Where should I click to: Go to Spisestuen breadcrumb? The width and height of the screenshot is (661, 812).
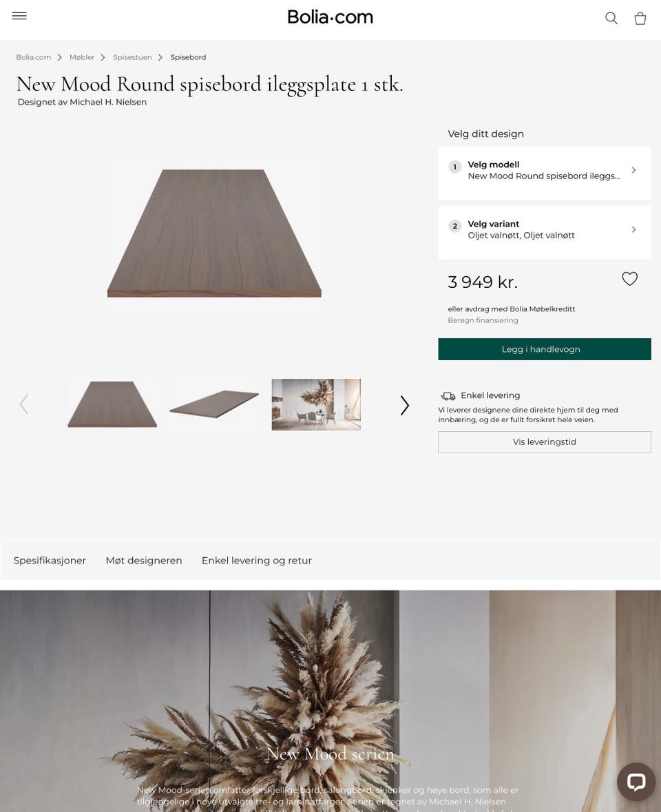132,57
